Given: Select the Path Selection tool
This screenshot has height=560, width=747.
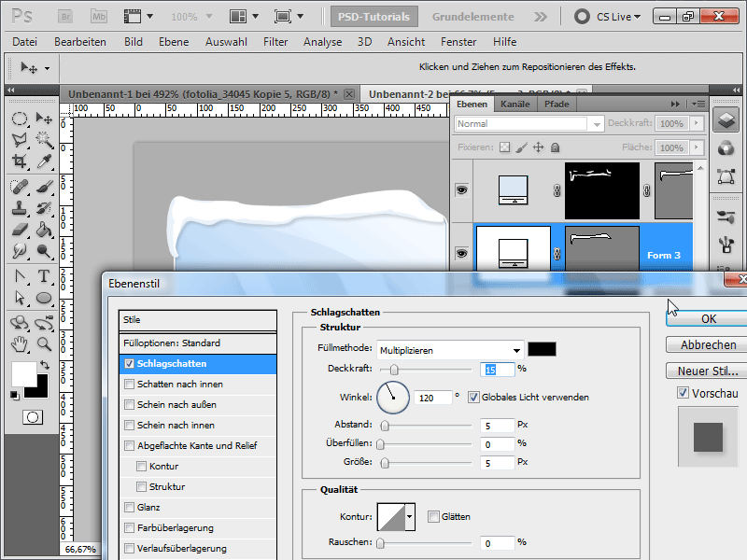Looking at the screenshot, I should click(19, 298).
